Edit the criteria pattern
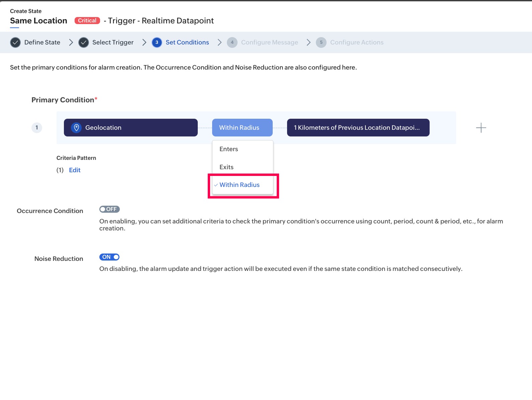Screen dimensions: 532x400 pos(75,170)
